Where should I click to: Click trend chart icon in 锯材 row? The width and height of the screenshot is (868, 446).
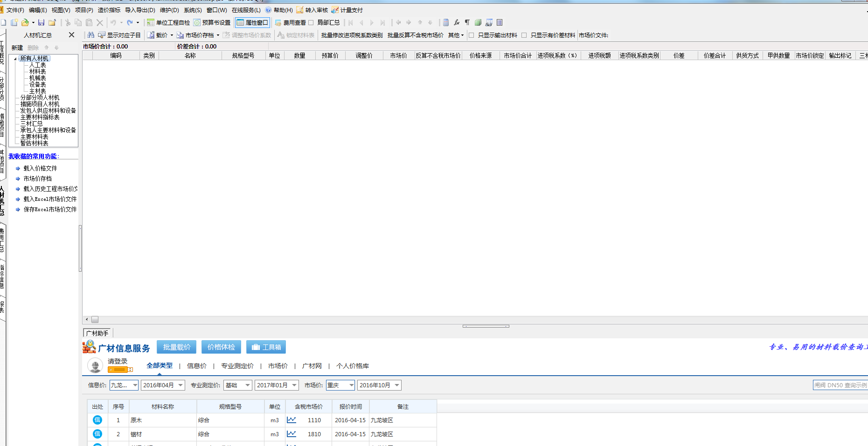292,434
